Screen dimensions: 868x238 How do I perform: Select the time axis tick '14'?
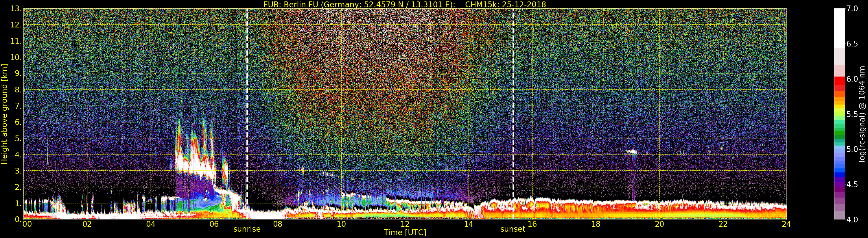pos(468,224)
